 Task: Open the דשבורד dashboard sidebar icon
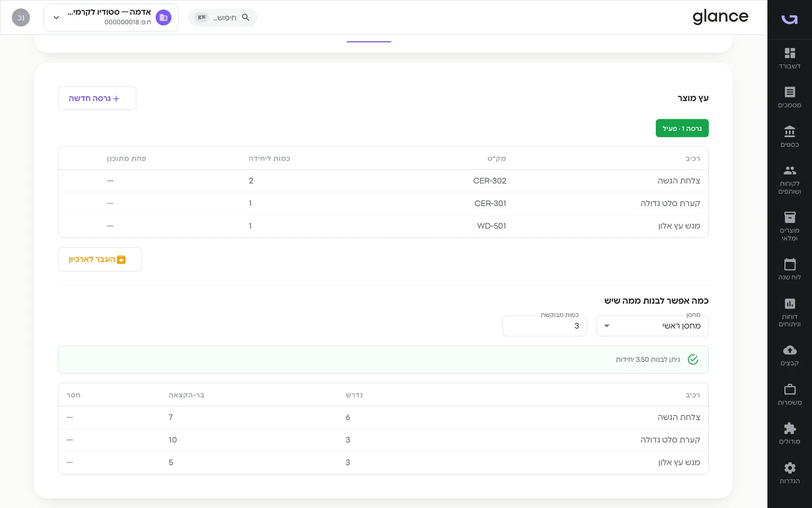[x=790, y=58]
